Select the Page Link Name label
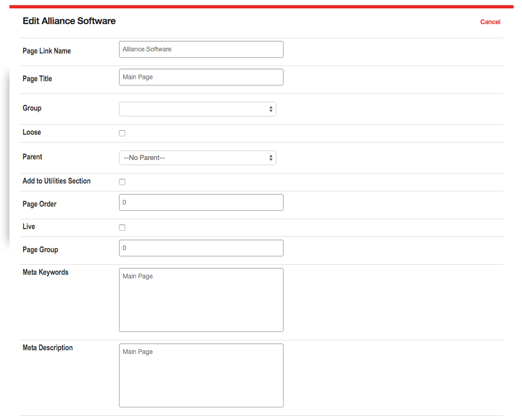Viewport: 522px width, 420px height. tap(47, 51)
